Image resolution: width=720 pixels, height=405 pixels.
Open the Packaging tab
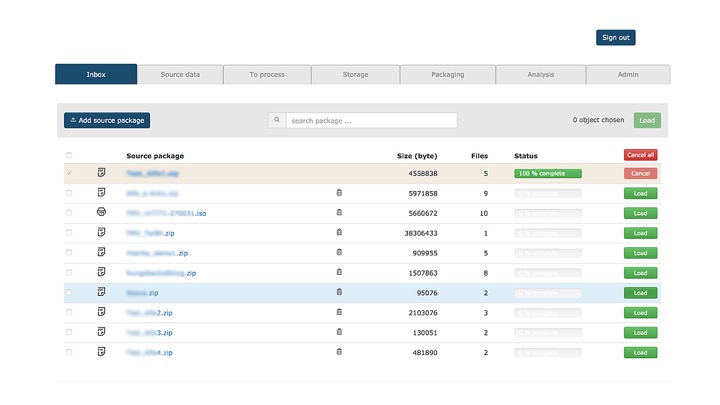pos(447,75)
